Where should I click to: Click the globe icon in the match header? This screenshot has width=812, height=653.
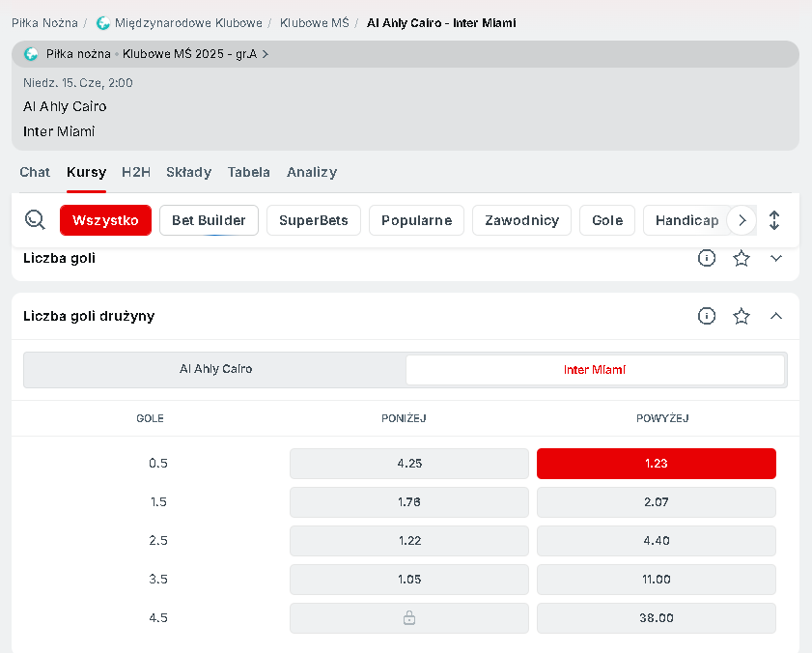[x=31, y=54]
